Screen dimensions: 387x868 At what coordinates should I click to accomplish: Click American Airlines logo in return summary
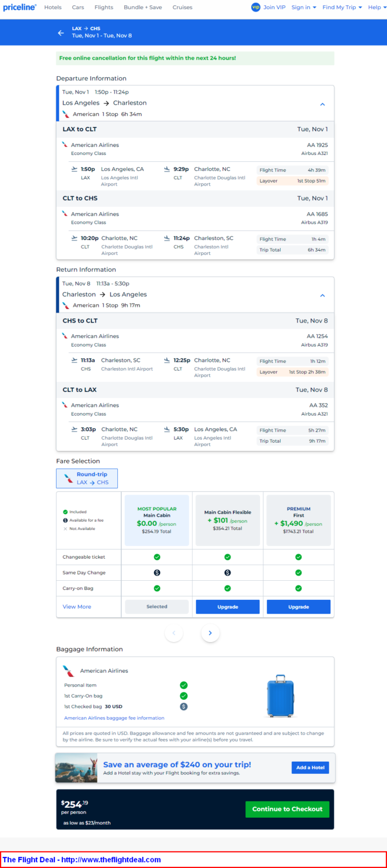(x=66, y=305)
